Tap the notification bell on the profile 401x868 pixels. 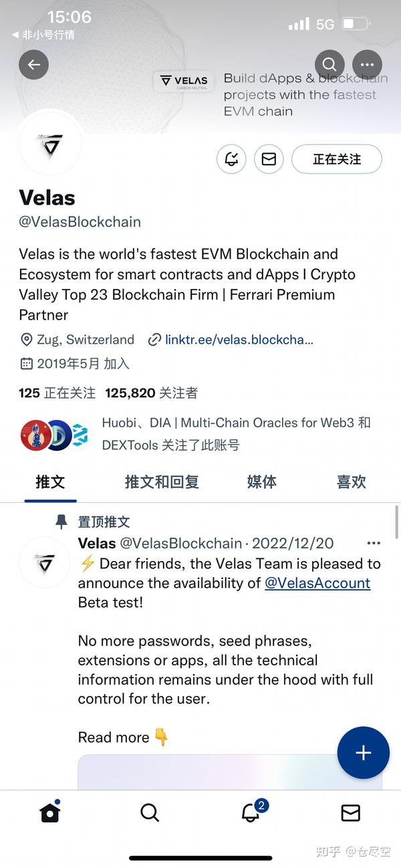[231, 159]
